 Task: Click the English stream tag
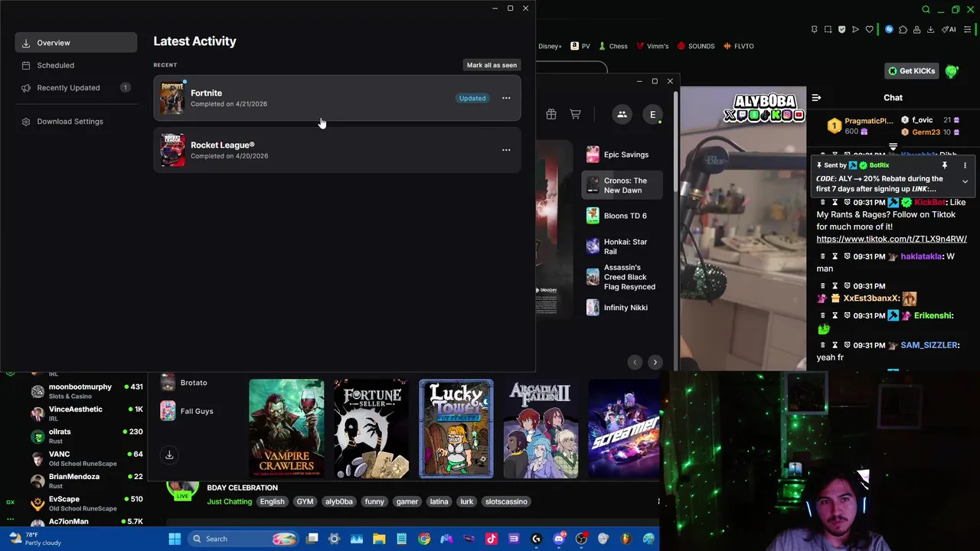(x=272, y=501)
